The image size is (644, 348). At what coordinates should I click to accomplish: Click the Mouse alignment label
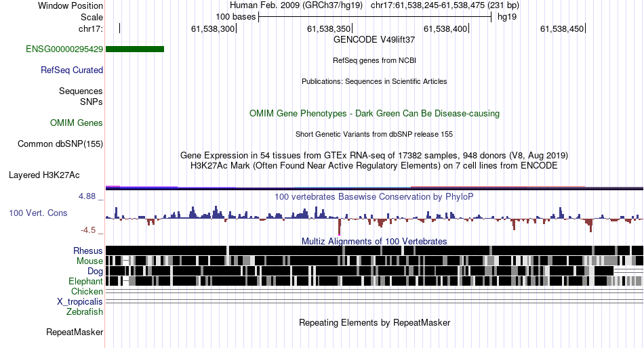pos(89,261)
